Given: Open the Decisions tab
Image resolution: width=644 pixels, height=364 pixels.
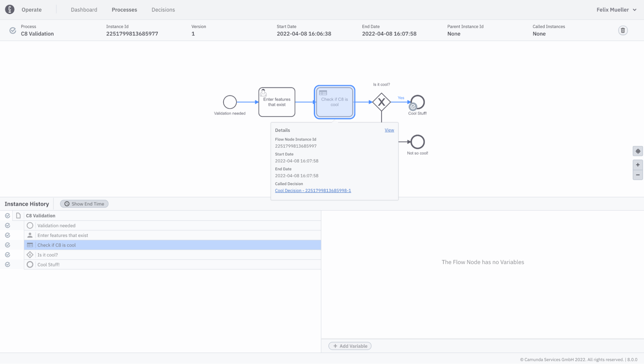Looking at the screenshot, I should point(163,10).
